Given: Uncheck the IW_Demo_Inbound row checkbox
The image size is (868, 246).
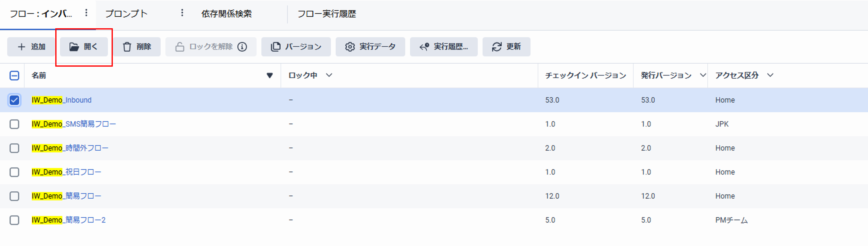Looking at the screenshot, I should coord(14,100).
